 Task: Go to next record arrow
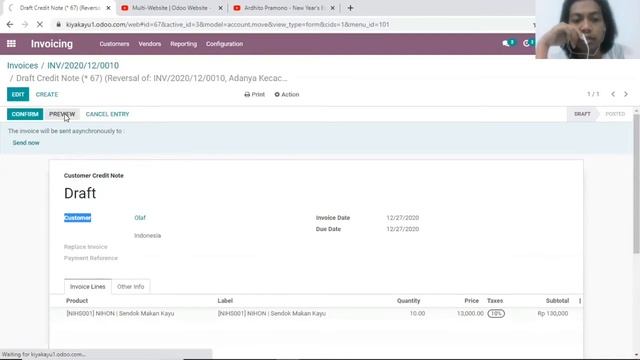(626, 94)
